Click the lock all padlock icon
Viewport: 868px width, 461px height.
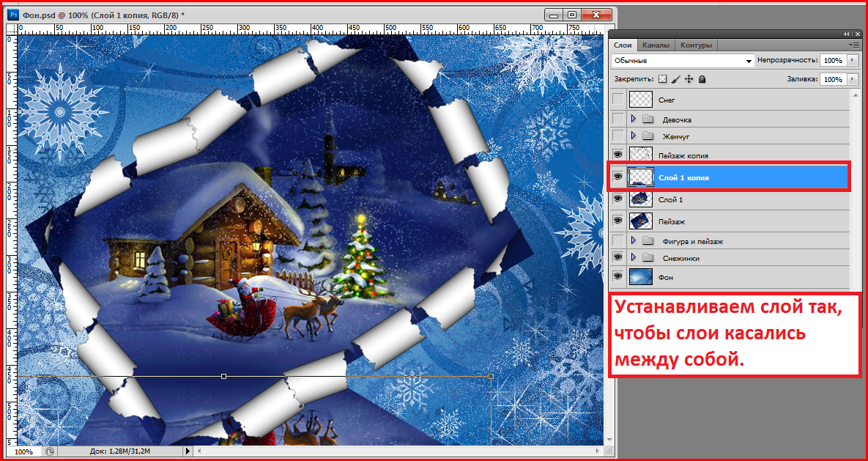pyautogui.click(x=702, y=79)
